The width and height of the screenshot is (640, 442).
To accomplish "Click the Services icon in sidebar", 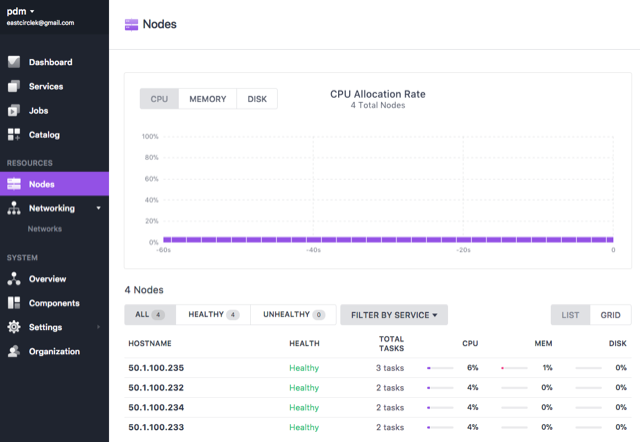I will tap(14, 86).
